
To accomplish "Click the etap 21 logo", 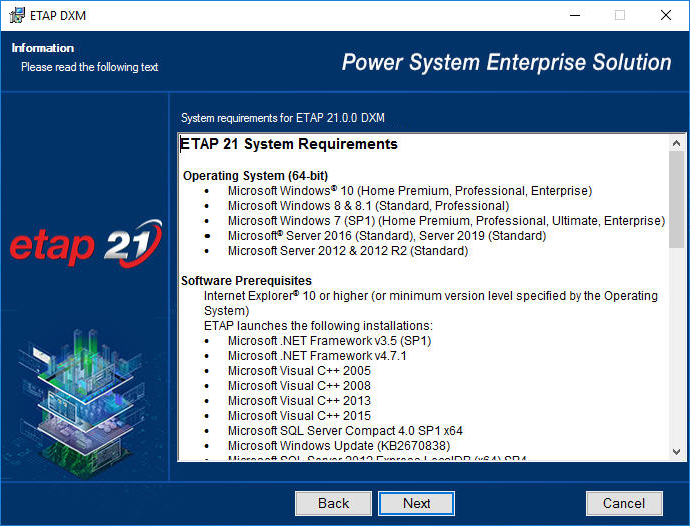I will (86, 243).
